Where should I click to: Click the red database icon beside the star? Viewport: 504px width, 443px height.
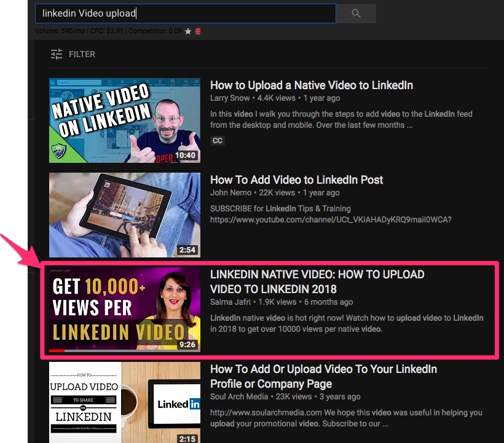(x=198, y=31)
